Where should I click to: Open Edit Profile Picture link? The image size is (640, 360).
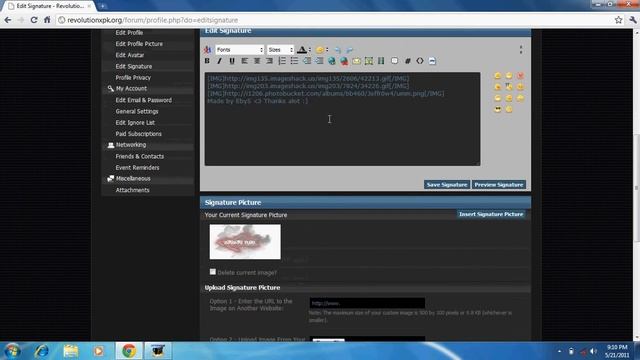click(139, 44)
